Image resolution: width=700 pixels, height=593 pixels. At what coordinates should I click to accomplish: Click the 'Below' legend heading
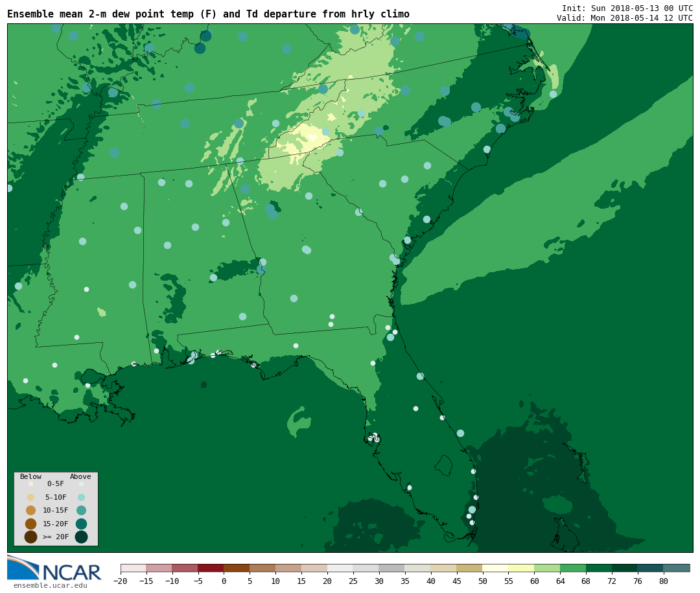31,476
